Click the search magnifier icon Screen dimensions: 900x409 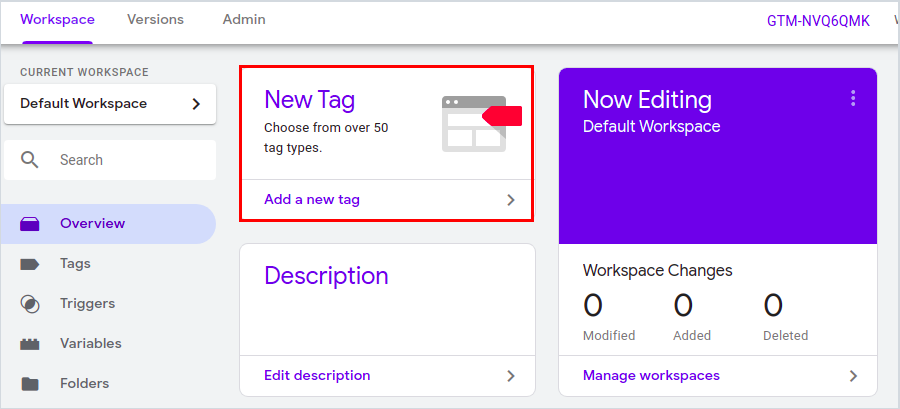pos(30,160)
